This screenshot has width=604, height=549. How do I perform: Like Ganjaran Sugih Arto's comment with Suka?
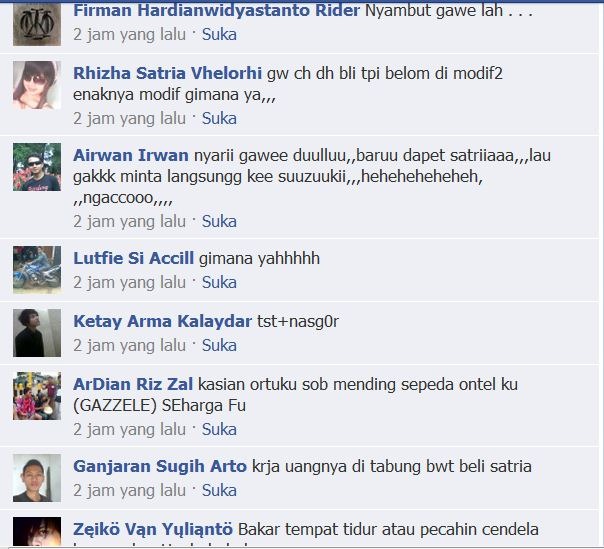pos(219,490)
